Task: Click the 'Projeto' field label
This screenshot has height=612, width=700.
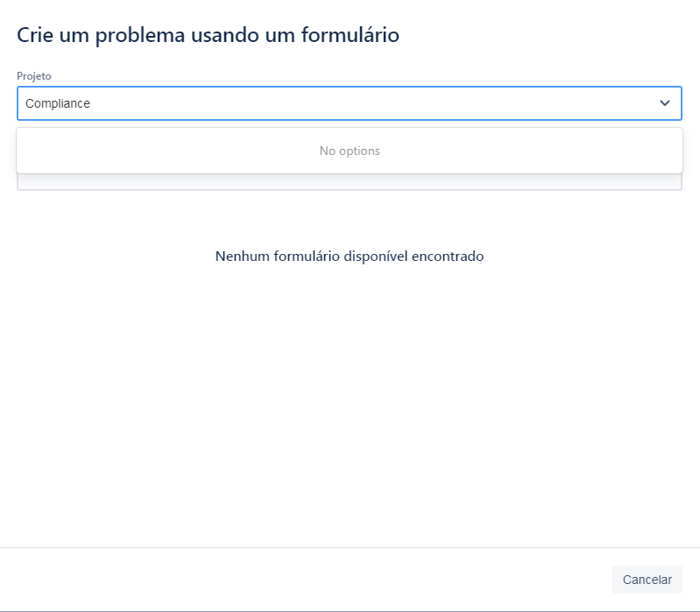Action: pyautogui.click(x=34, y=76)
